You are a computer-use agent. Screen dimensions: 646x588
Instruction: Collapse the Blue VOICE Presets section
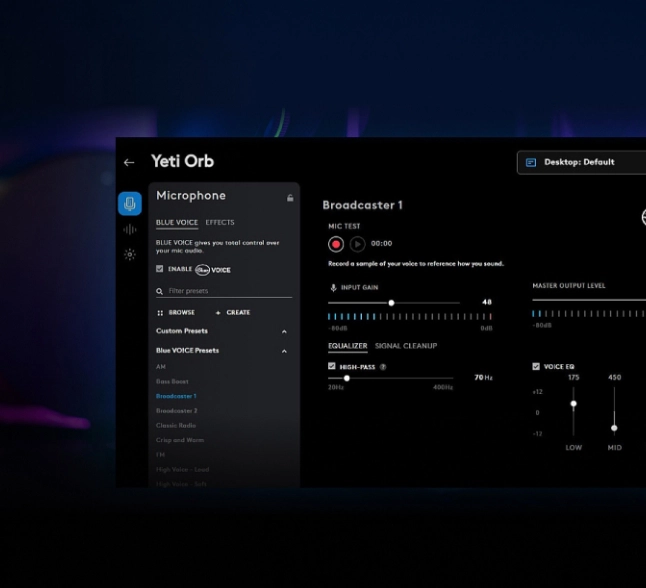click(284, 351)
